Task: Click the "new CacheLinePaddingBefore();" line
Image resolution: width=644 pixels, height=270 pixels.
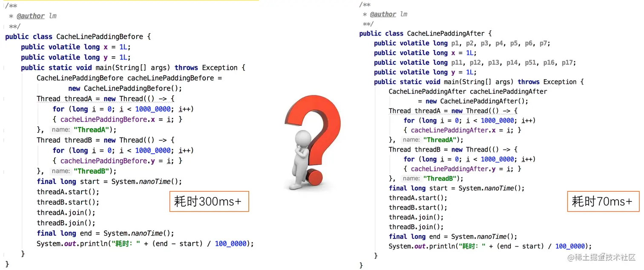Action: point(125,88)
